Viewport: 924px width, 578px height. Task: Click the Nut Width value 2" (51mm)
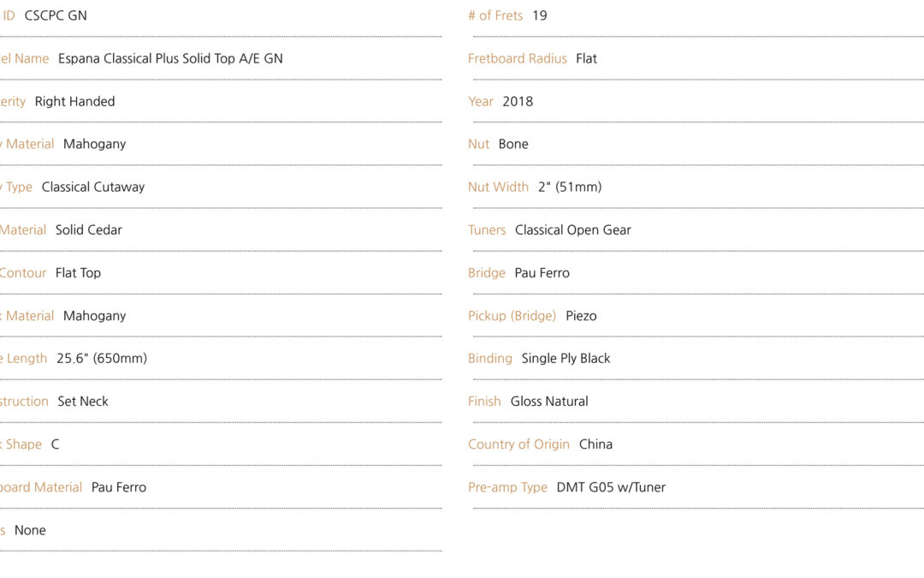click(570, 187)
